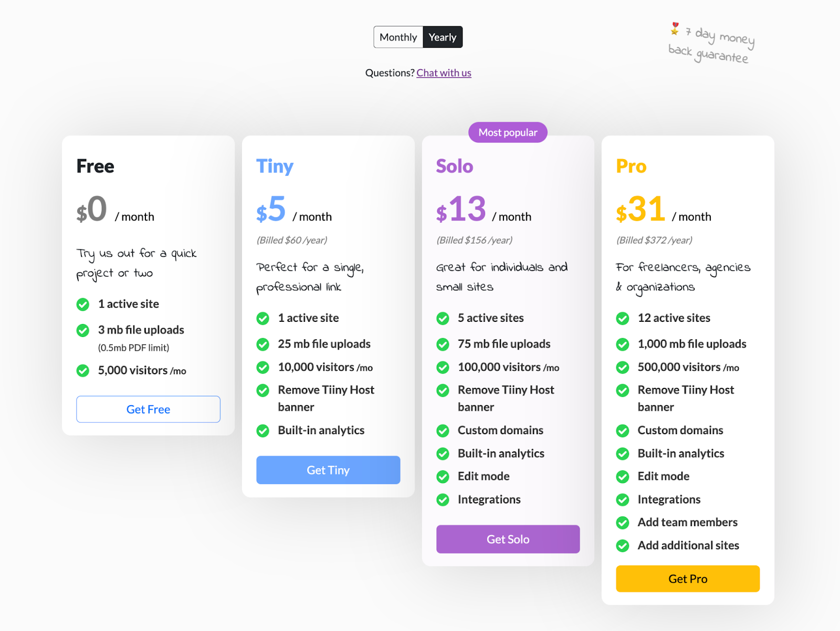Click the Tiny plan title
Image resolution: width=840 pixels, height=631 pixels.
tap(275, 166)
